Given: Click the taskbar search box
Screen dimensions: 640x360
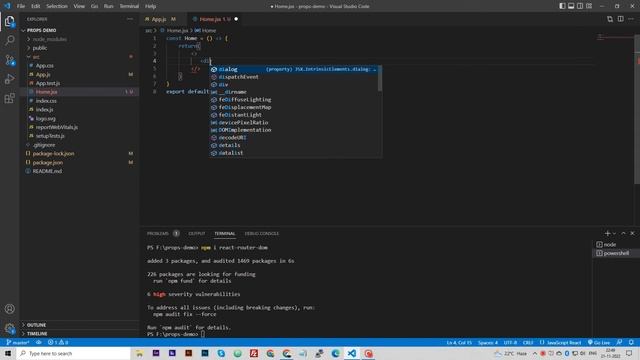Looking at the screenshot, I should [73, 353].
